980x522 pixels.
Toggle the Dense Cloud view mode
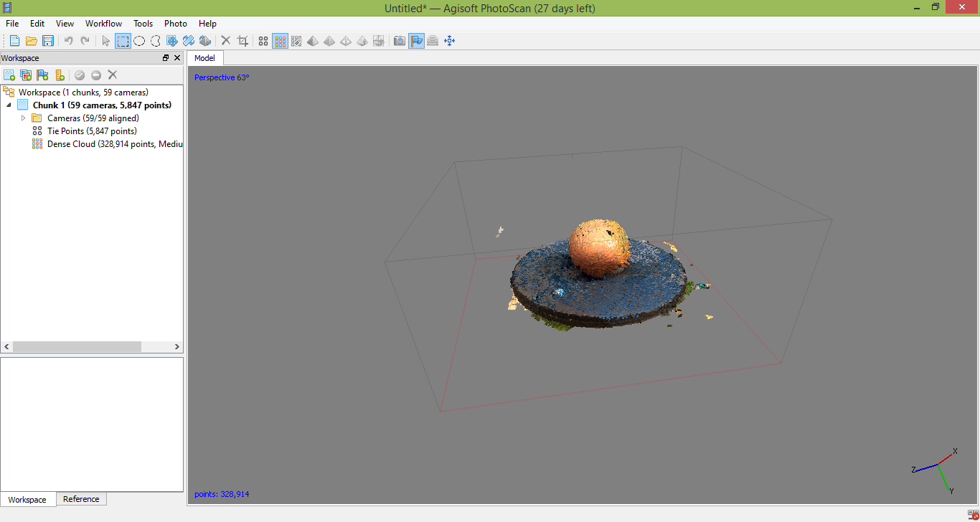click(x=280, y=41)
